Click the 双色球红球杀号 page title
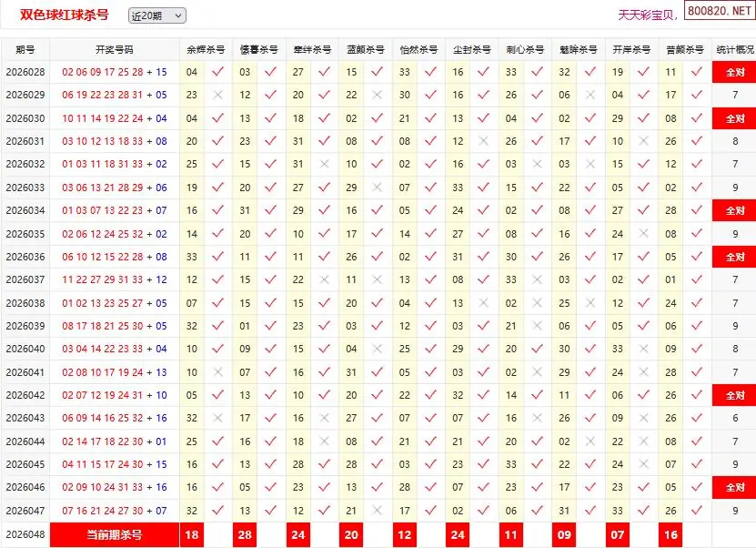 (65, 15)
